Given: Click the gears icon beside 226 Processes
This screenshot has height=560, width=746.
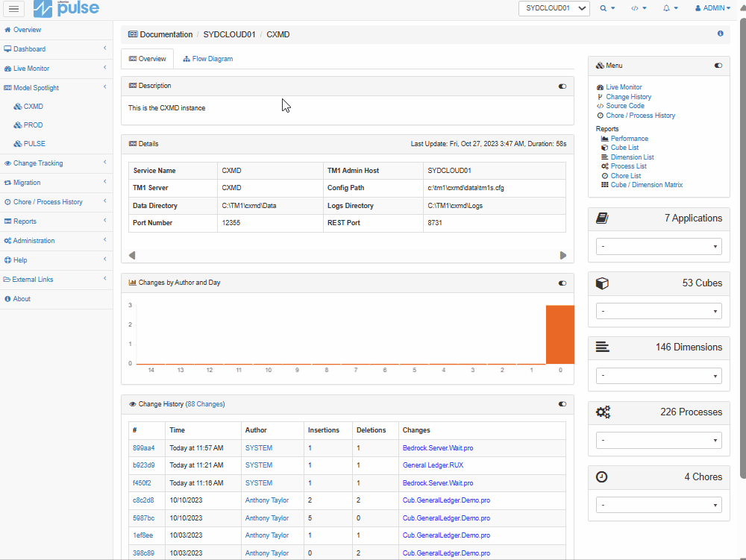Looking at the screenshot, I should click(604, 412).
